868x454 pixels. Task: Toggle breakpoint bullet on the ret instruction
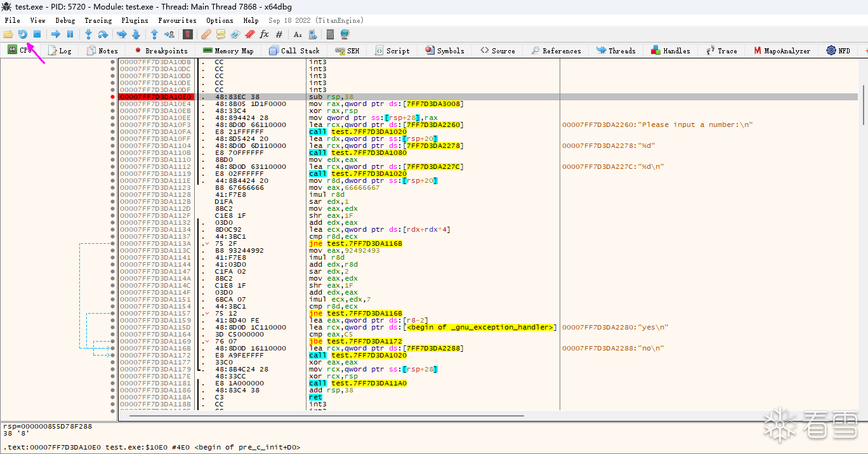(x=113, y=397)
